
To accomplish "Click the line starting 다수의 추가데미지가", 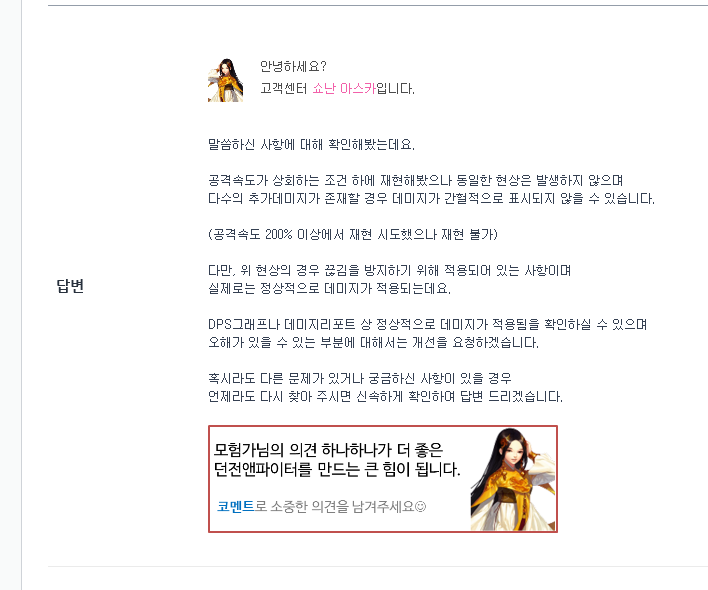I will [x=431, y=199].
